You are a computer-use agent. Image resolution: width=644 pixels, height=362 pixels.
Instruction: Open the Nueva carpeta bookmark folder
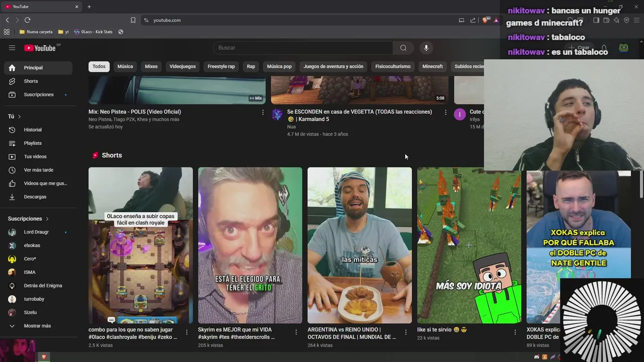tap(36, 32)
